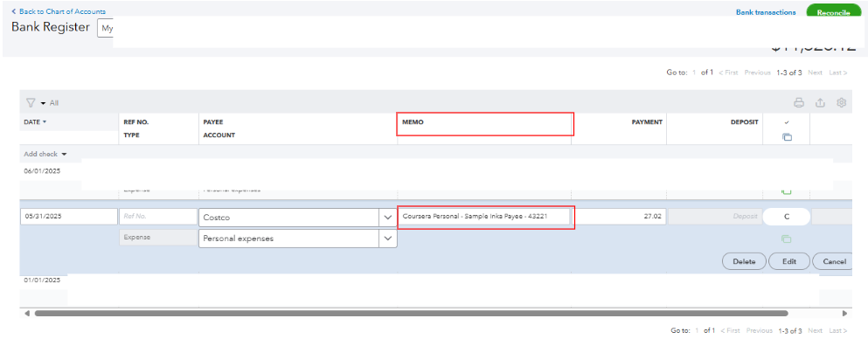The image size is (868, 339).
Task: Click the bottom pagination Last link
Action: point(838,331)
